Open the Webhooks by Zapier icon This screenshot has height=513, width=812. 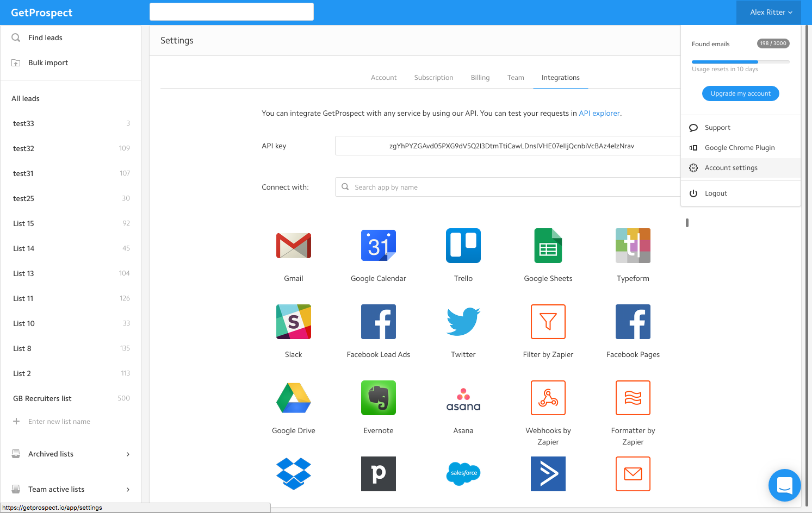(x=548, y=398)
